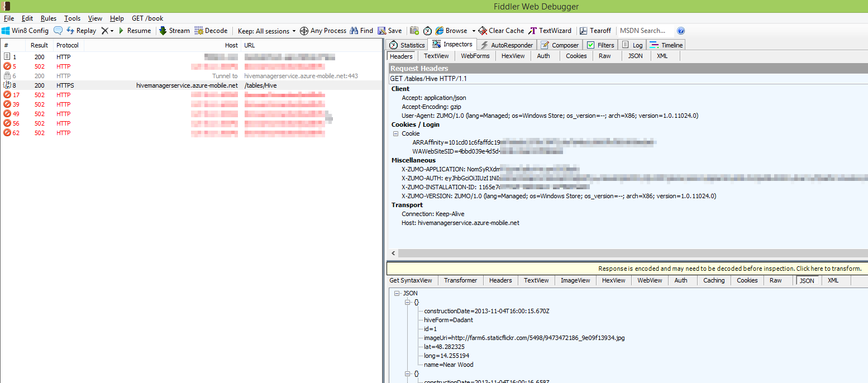Open the View menu
This screenshot has height=383, width=868.
(x=95, y=18)
